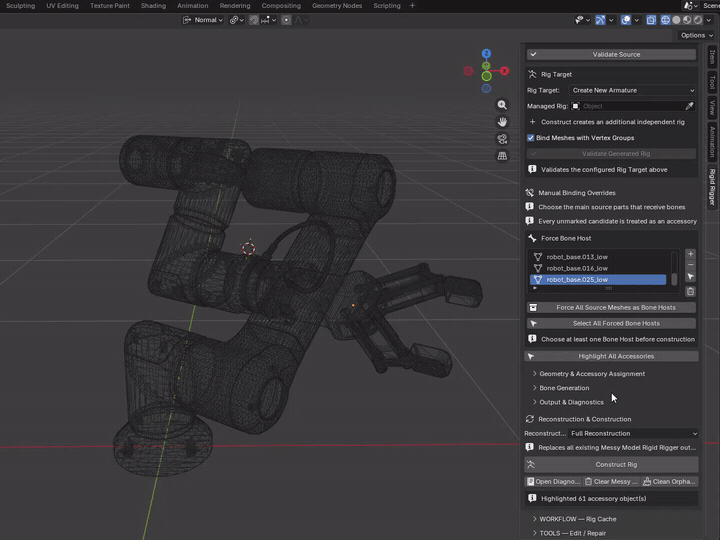The width and height of the screenshot is (720, 540).
Task: Click Open Diagnostics button
Action: [553, 482]
